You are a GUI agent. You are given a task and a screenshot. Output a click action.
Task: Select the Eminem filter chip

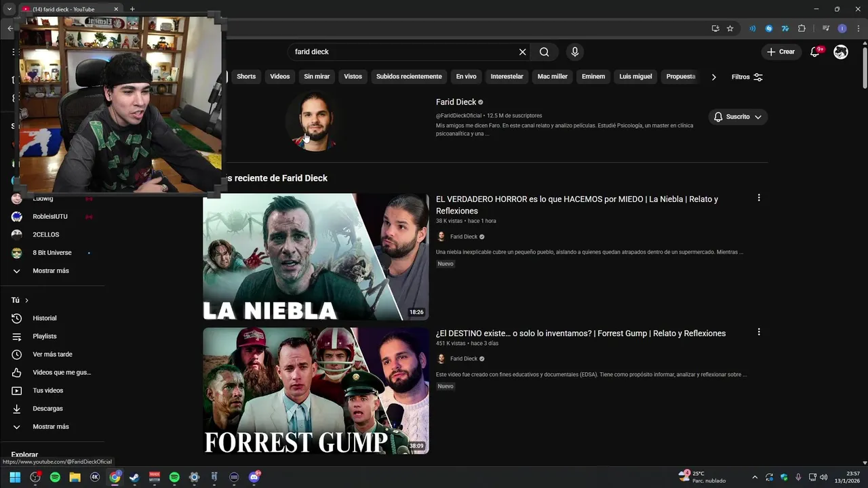click(x=593, y=77)
